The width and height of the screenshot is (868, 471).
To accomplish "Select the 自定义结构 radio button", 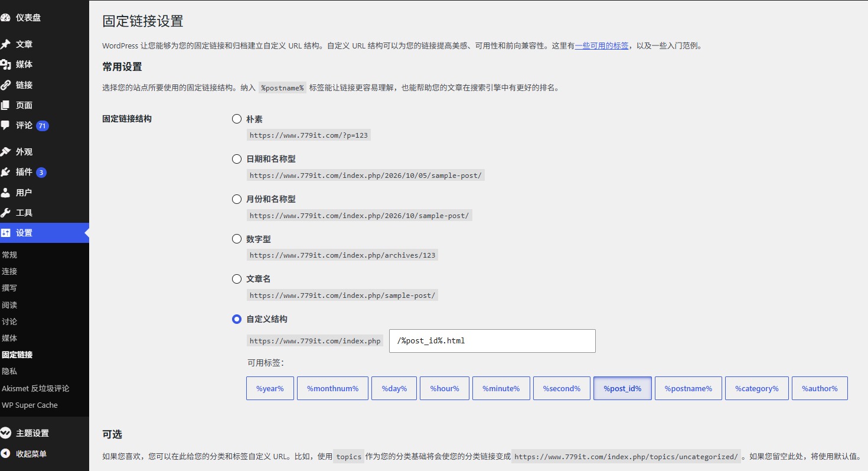I will pos(237,319).
